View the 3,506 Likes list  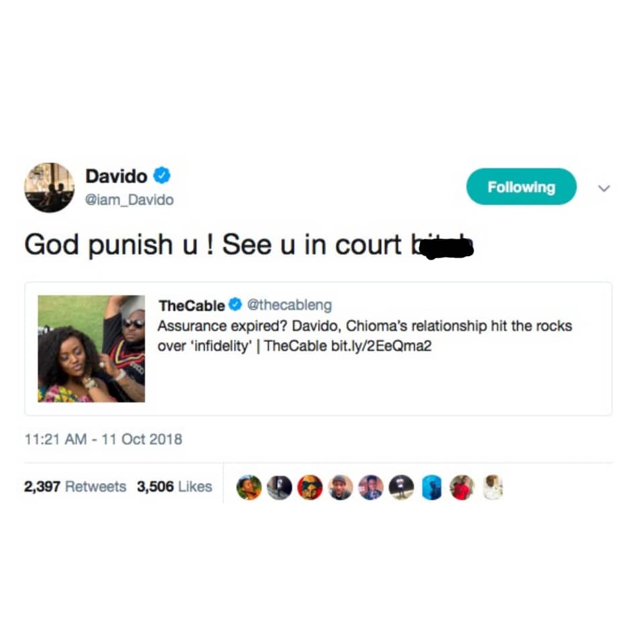pyautogui.click(x=174, y=487)
